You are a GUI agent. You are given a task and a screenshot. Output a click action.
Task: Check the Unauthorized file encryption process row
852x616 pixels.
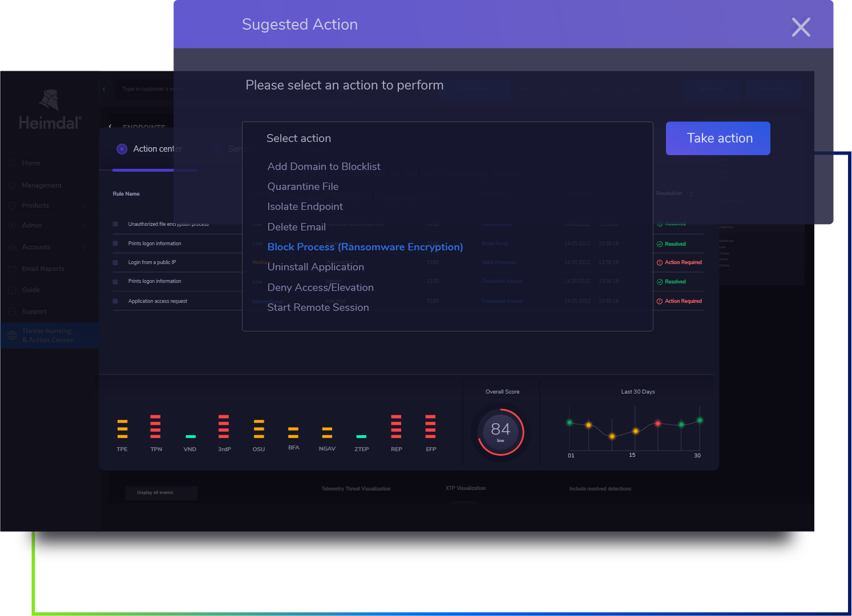(x=115, y=224)
